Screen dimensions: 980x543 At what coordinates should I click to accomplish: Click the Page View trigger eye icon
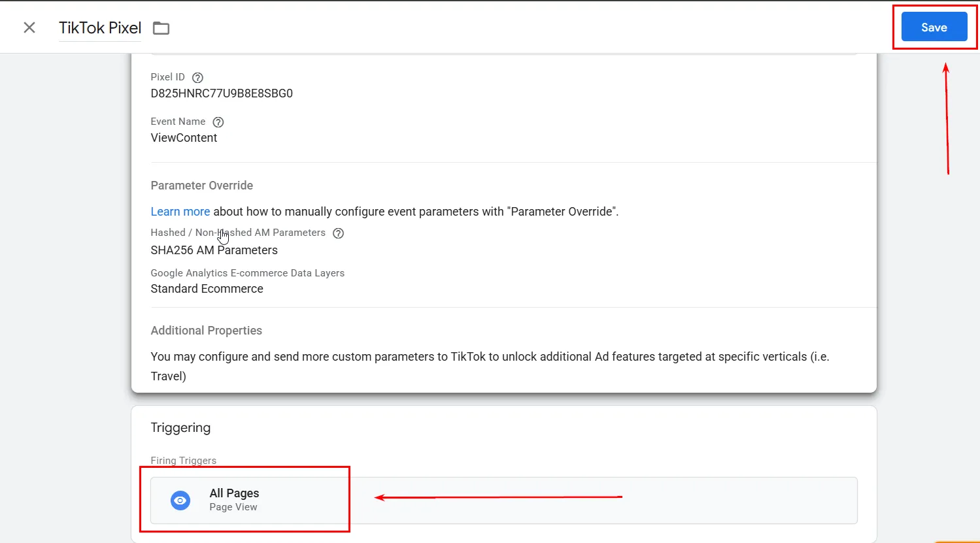(180, 501)
